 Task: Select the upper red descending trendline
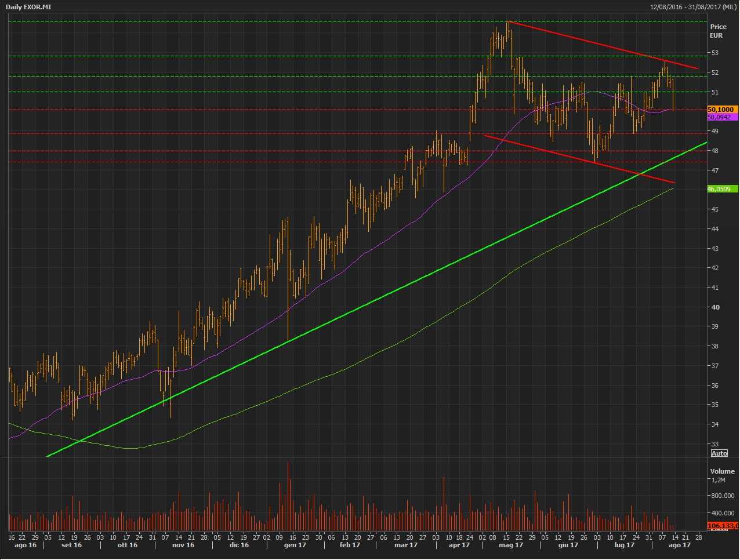[x=603, y=45]
